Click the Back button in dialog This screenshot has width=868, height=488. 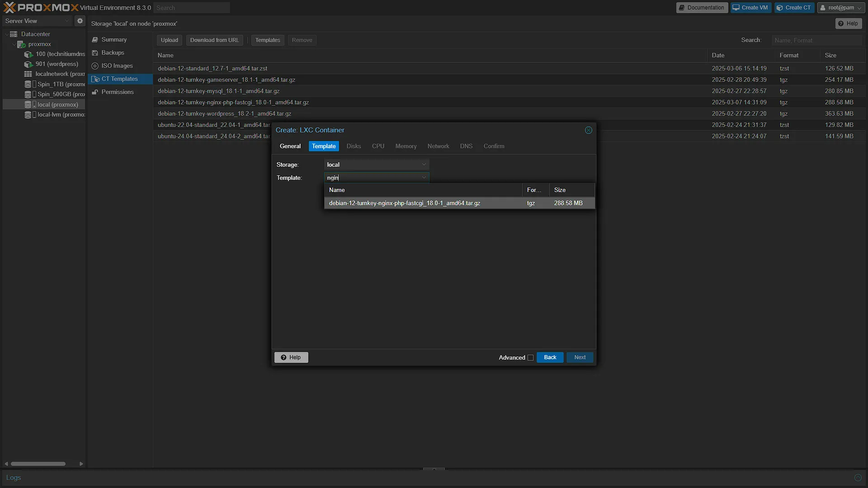pyautogui.click(x=550, y=357)
